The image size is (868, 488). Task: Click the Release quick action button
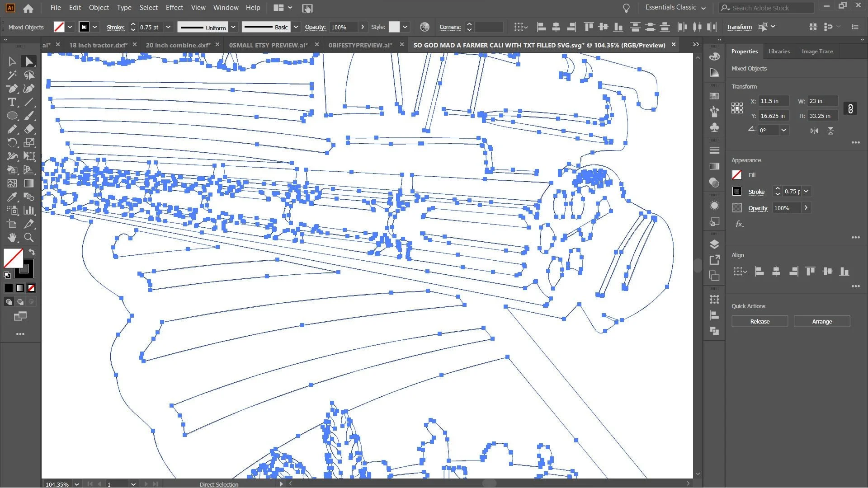click(759, 322)
